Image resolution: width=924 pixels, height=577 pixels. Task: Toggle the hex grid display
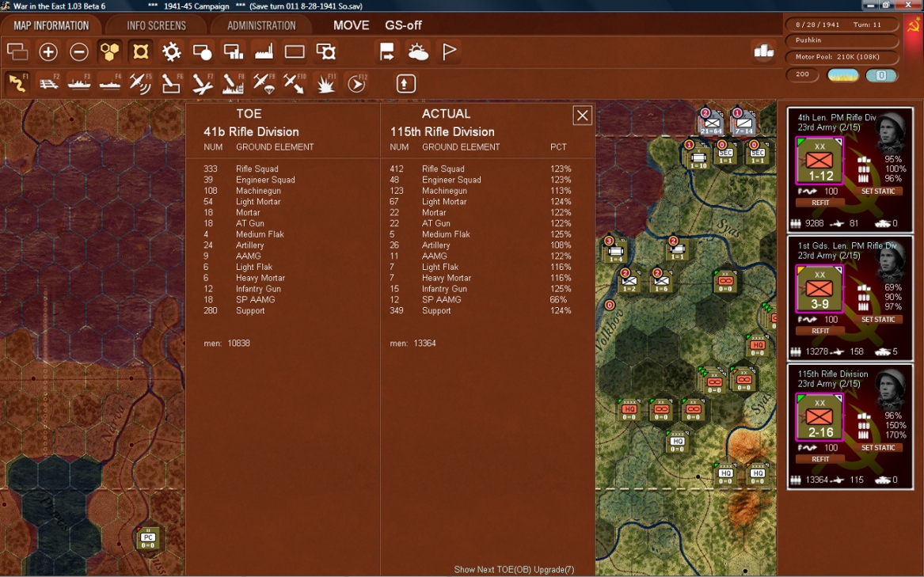pos(109,52)
